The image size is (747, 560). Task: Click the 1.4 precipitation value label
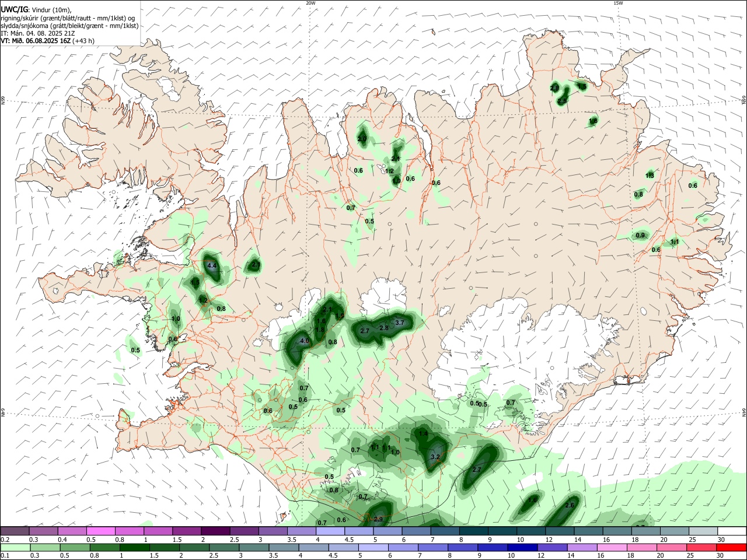(423, 434)
